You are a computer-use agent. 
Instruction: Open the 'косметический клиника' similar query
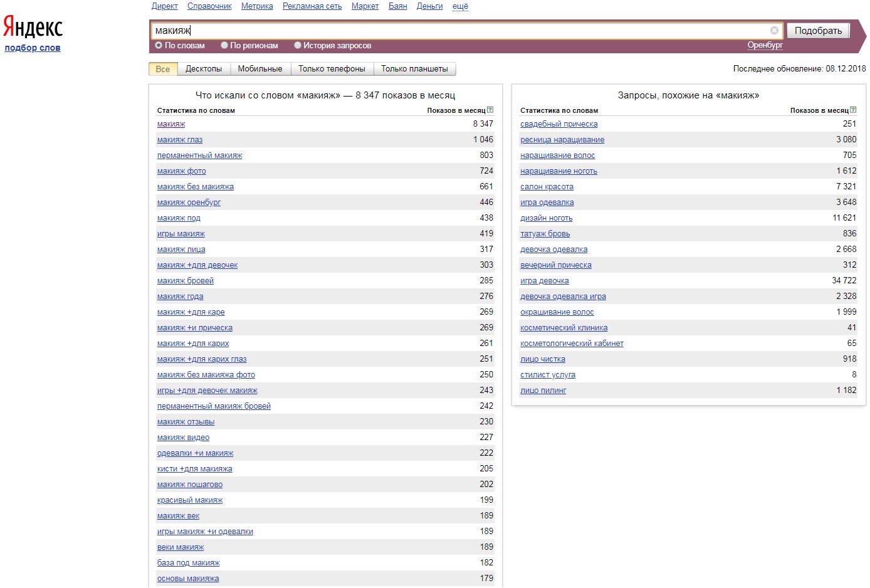point(563,328)
